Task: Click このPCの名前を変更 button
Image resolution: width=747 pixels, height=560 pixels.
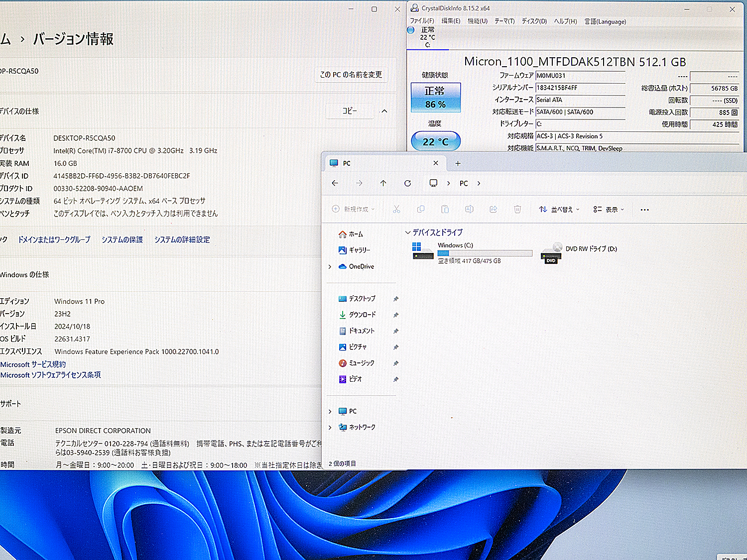Action: [x=351, y=75]
